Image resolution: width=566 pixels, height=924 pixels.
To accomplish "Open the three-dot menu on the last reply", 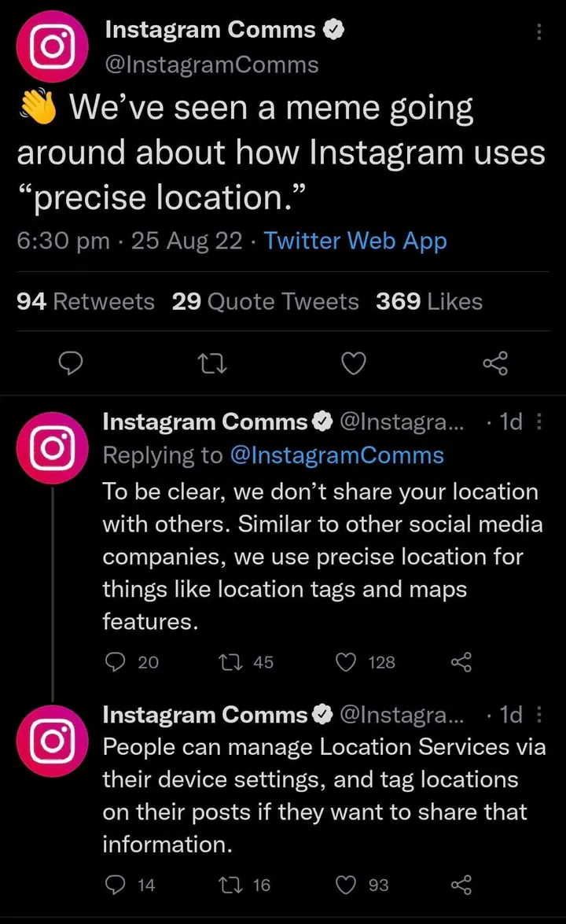I will tap(539, 715).
